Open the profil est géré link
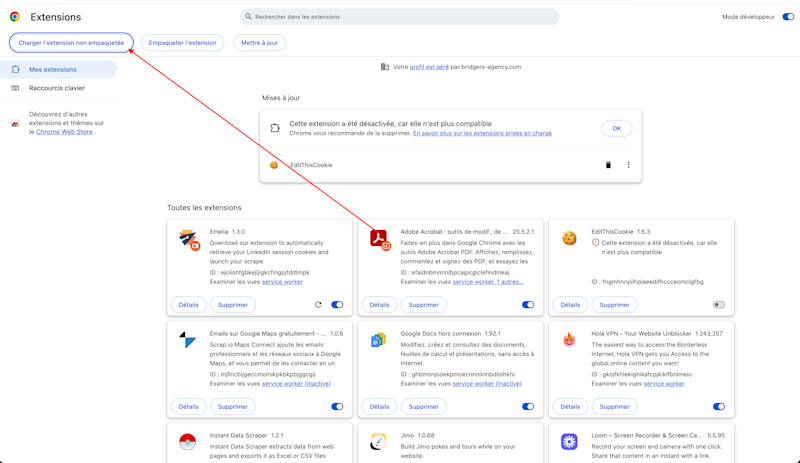Viewport: 800px width, 463px height. (x=429, y=67)
